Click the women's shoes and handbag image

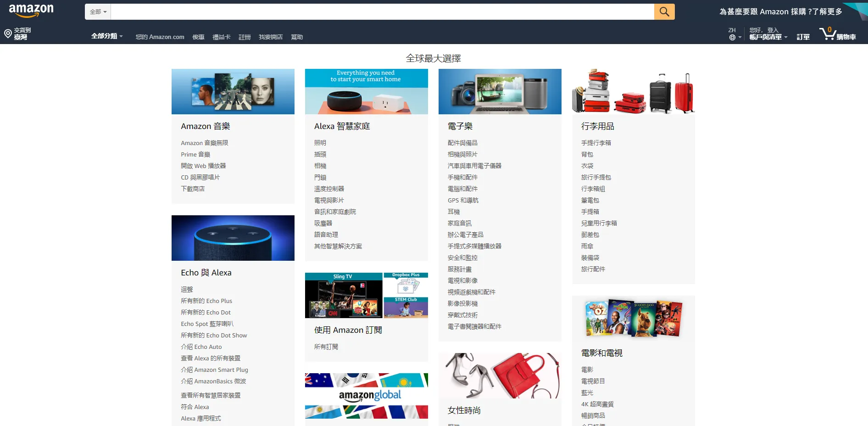pyautogui.click(x=500, y=376)
